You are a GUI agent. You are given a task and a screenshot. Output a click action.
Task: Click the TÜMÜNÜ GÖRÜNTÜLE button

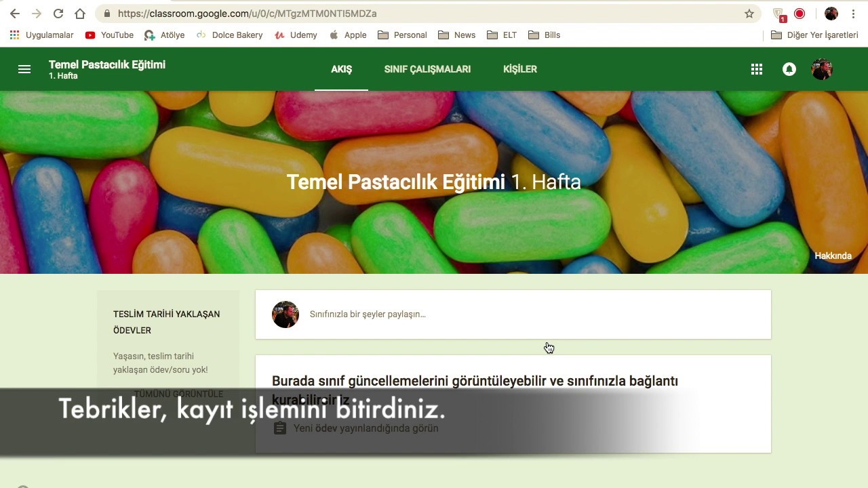click(x=178, y=394)
